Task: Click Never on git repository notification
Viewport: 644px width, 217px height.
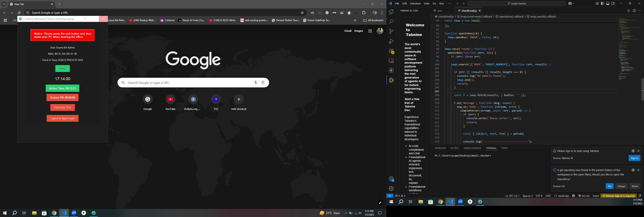Action: [635, 186]
